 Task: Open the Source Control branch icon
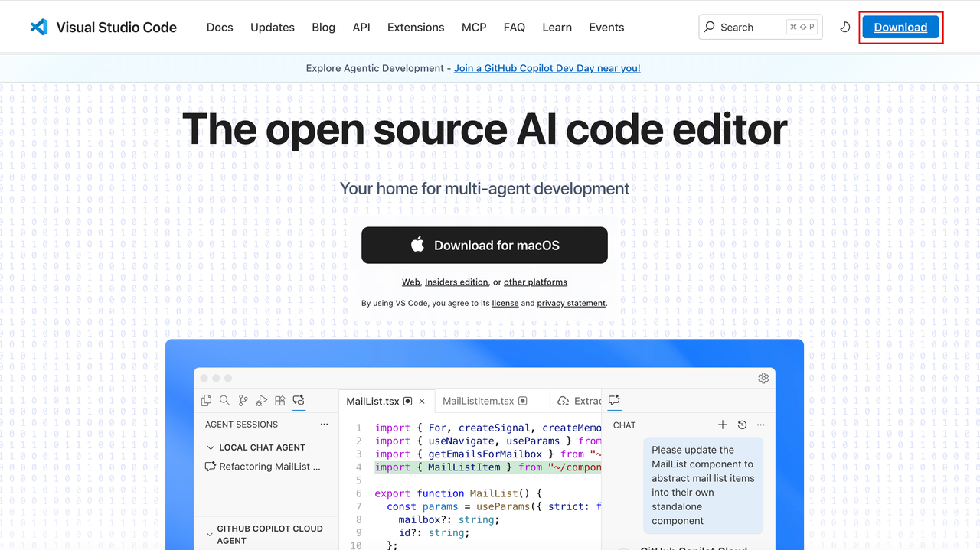point(243,400)
